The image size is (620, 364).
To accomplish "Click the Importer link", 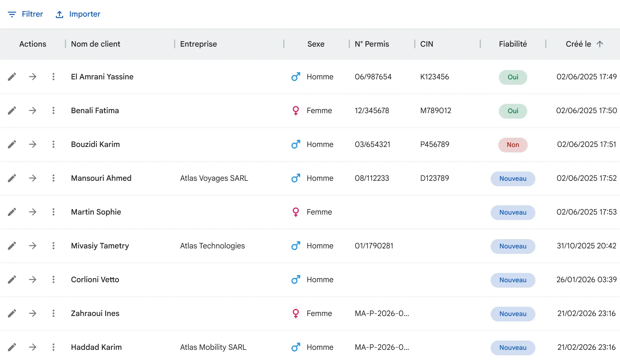I will 85,14.
